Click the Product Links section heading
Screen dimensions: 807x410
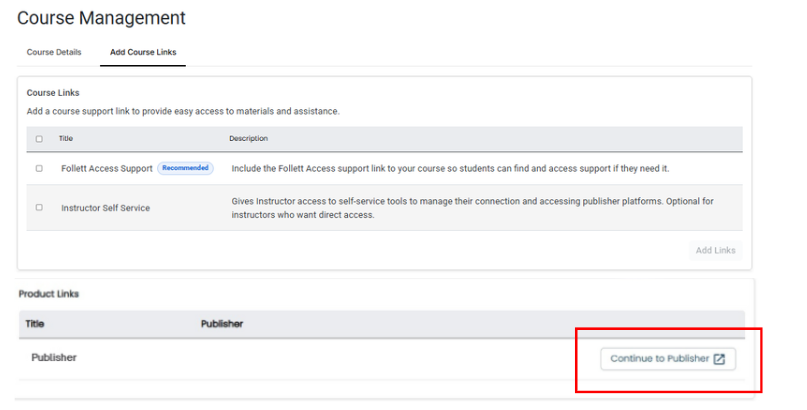(x=49, y=294)
